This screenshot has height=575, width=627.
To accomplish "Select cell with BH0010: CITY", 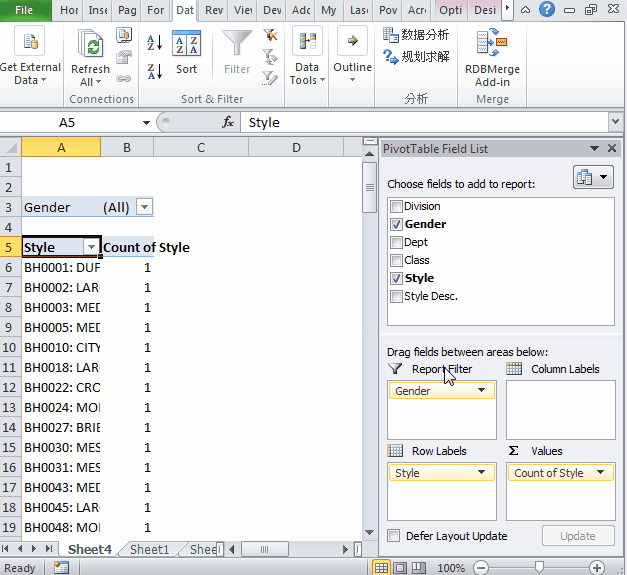I will [x=61, y=347].
